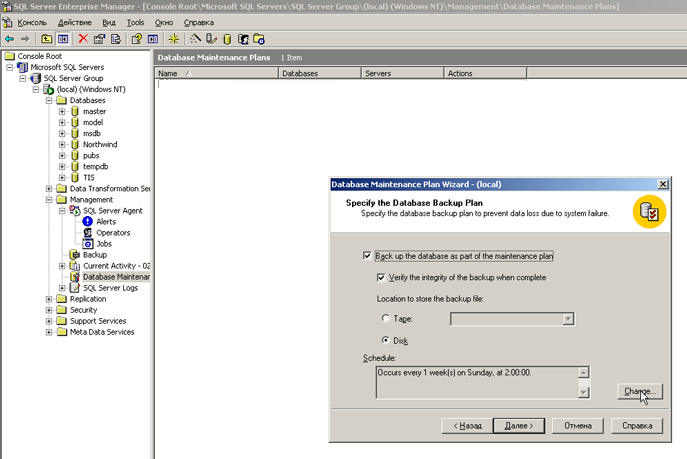Select the TIS database in tree
687x459 pixels.
tap(89, 177)
